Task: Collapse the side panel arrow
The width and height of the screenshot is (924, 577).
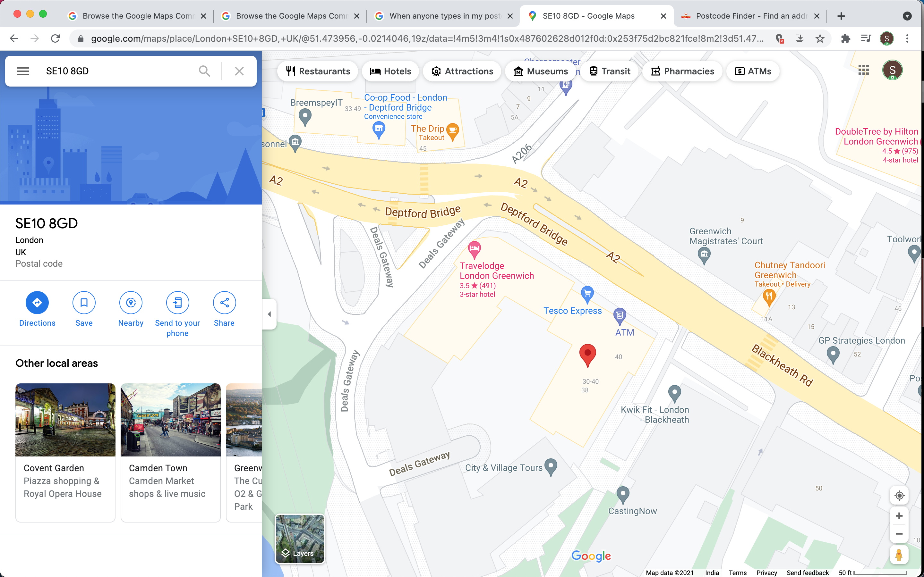Action: 269,314
